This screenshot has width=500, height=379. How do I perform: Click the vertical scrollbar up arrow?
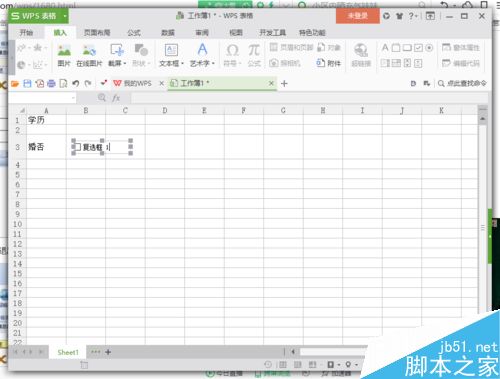(x=482, y=119)
